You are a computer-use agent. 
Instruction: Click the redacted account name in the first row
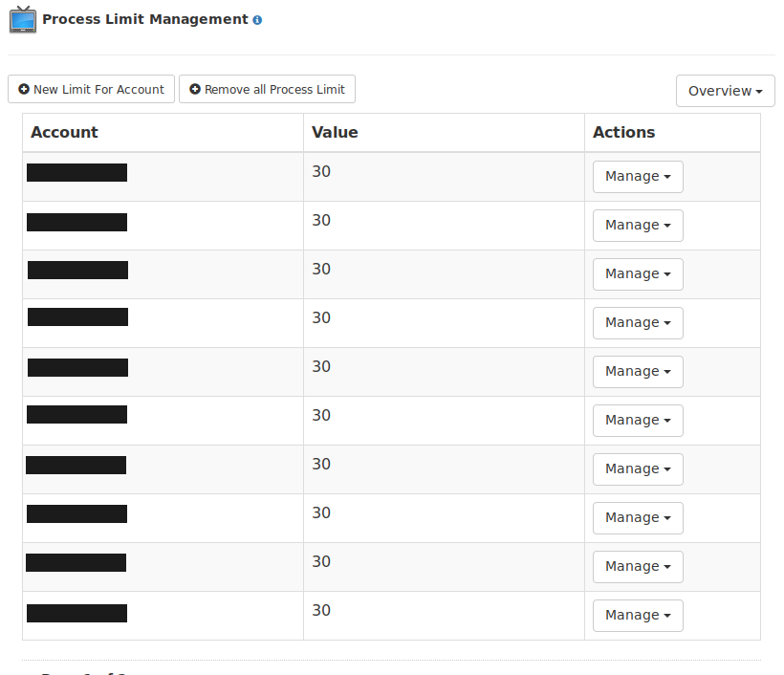[x=77, y=172]
